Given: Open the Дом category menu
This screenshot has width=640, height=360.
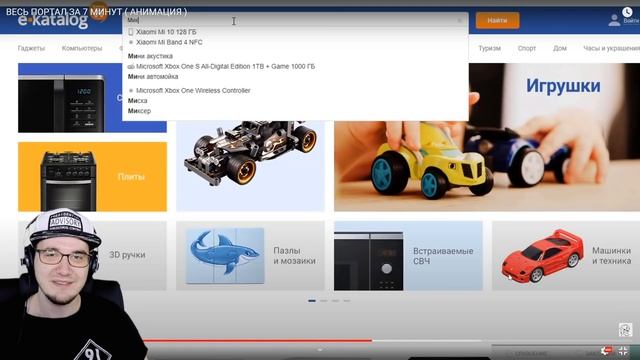Looking at the screenshot, I should click(x=560, y=48).
